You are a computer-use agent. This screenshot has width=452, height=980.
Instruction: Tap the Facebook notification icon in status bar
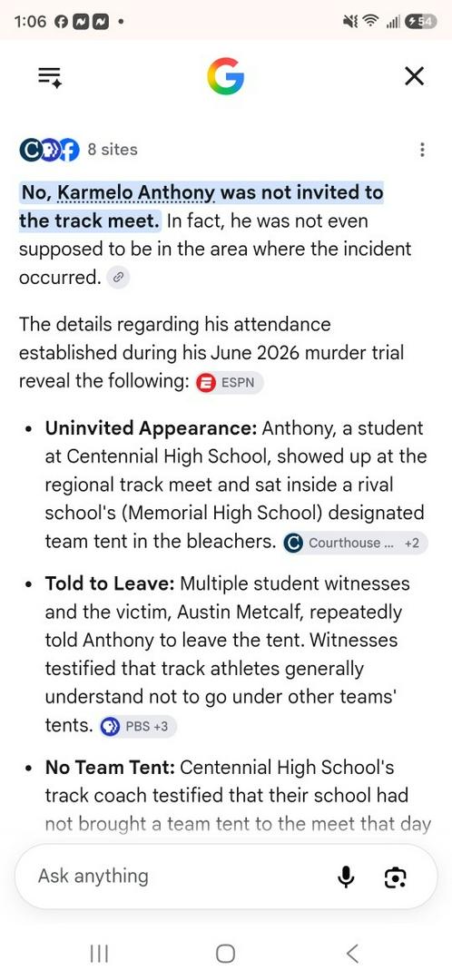[62, 22]
